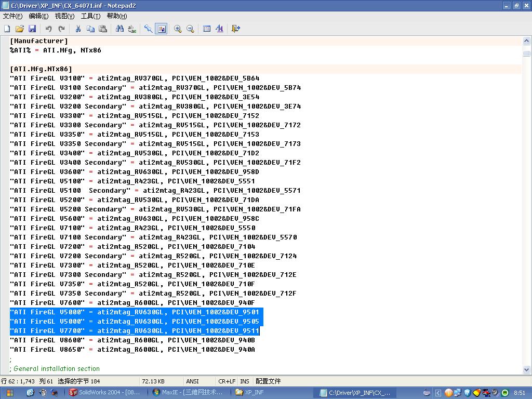Screen dimensions: 532x399
Task: Click the [ATI.Mfg.NTx86] section line
Action: coord(41,69)
